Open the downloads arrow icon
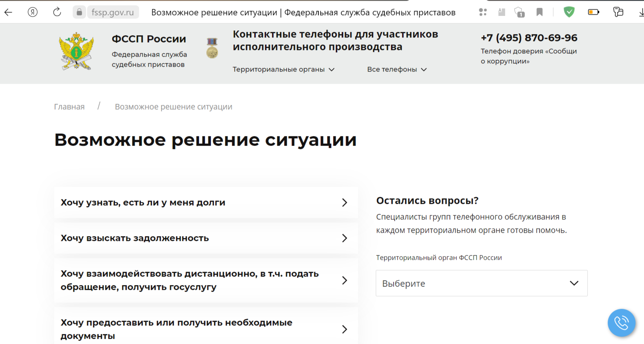Viewport: 644px width, 344px height. [641, 13]
